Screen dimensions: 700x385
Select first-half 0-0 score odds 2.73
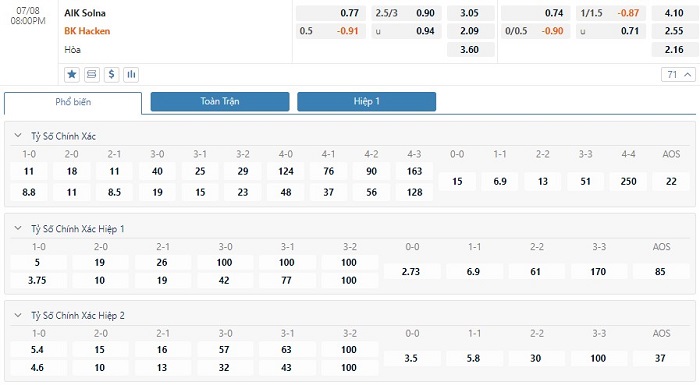411,272
